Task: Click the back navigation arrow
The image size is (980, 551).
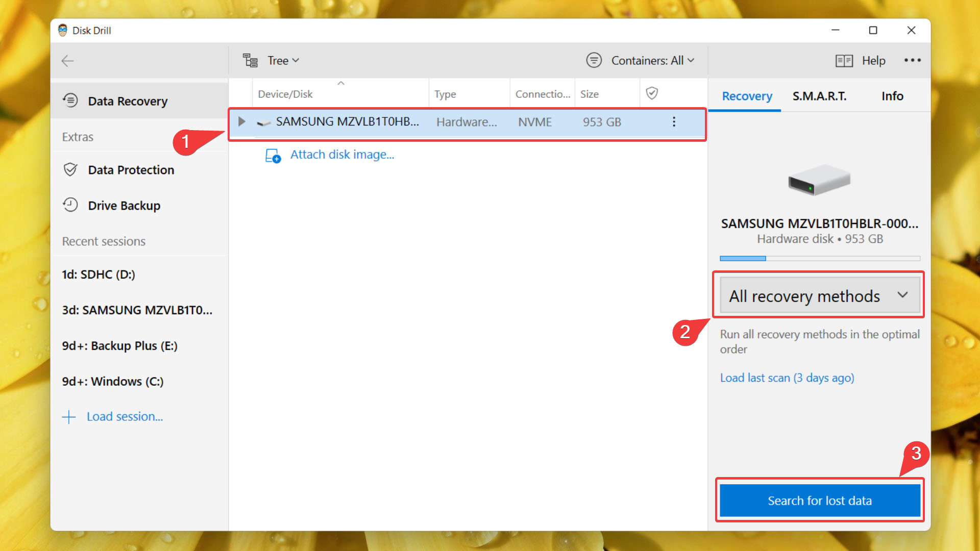Action: click(67, 61)
